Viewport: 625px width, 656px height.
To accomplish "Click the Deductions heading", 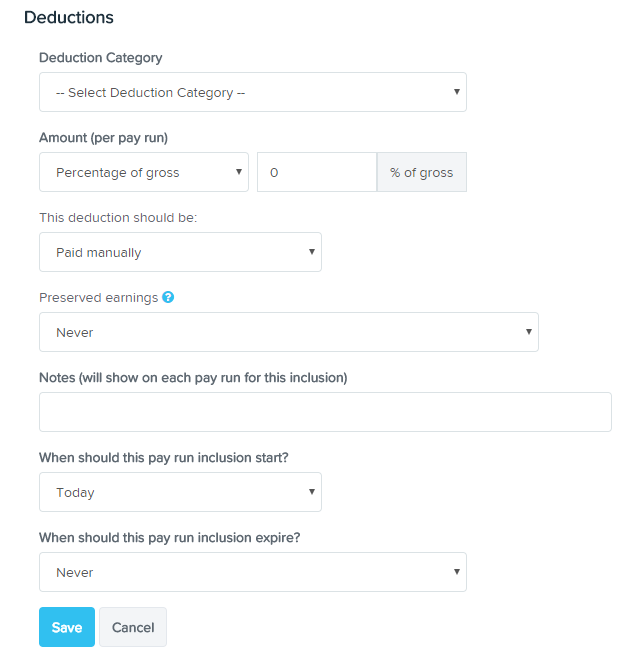I will [69, 17].
